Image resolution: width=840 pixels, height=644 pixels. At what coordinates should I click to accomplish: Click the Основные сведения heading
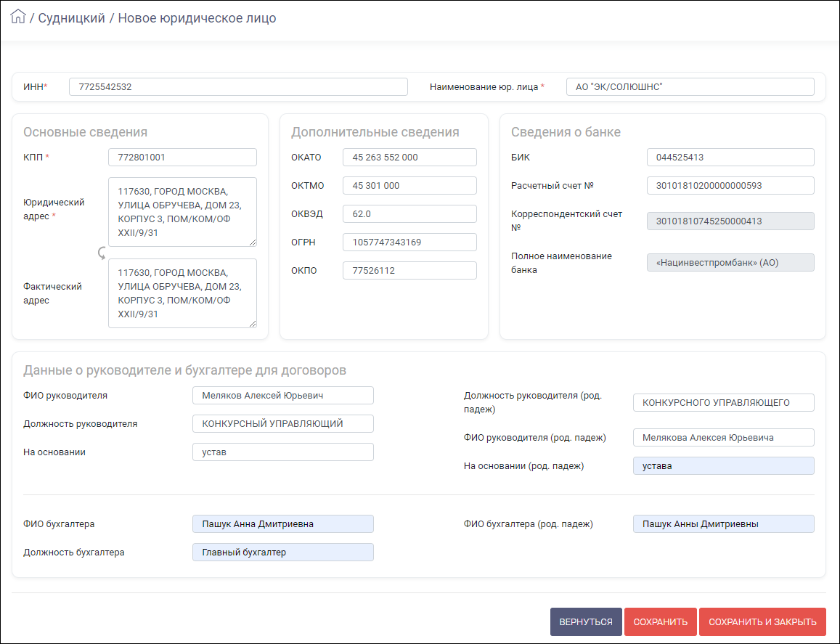point(85,132)
